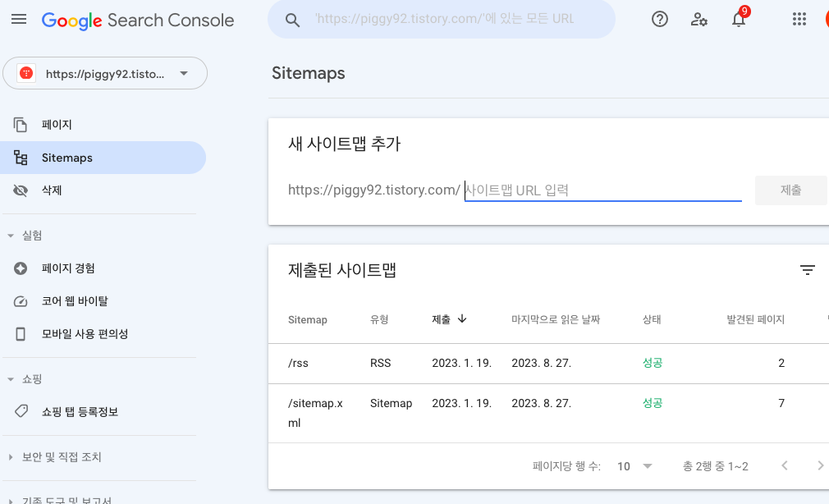The width and height of the screenshot is (829, 504).
Task: Click the 코어 웹 바이탈 gauge icon
Action: point(20,301)
